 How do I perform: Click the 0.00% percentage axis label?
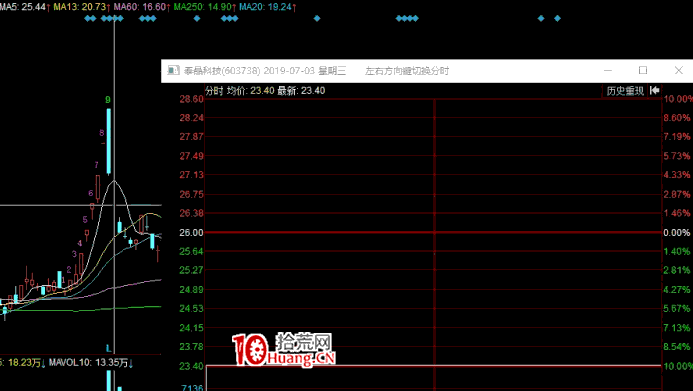tap(677, 232)
